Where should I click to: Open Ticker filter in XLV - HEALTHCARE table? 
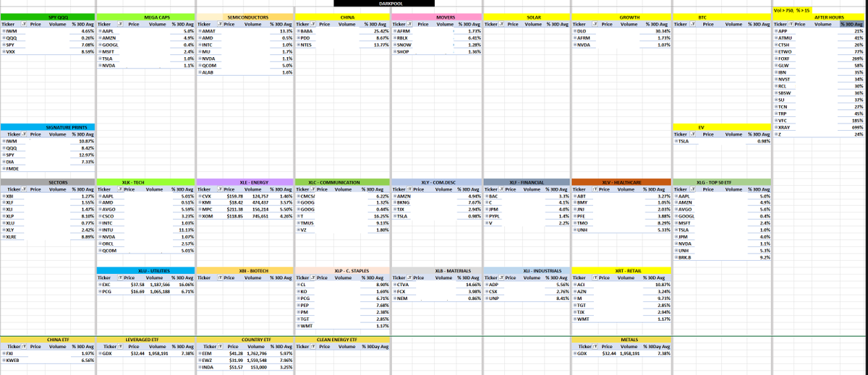(593, 189)
